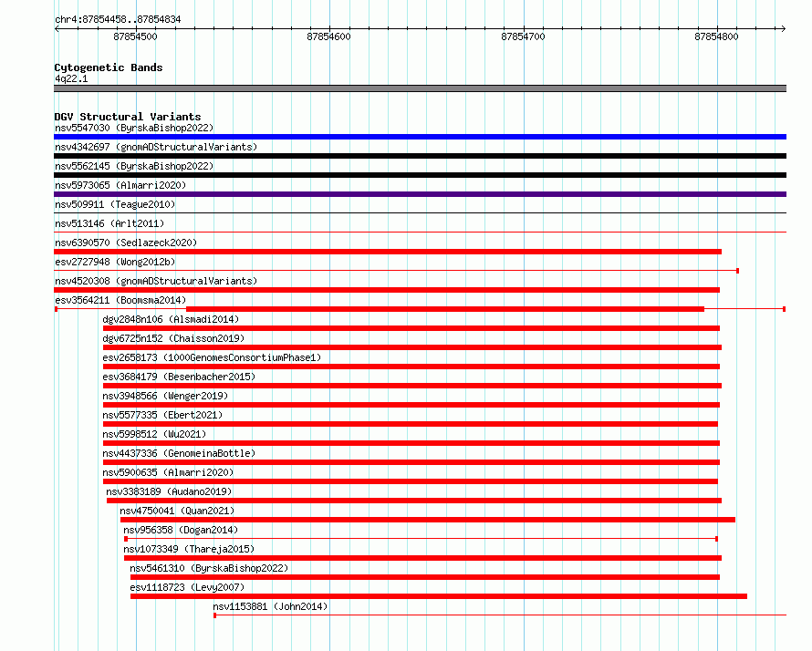Click the DGV Structural Variants track heading

(128, 117)
